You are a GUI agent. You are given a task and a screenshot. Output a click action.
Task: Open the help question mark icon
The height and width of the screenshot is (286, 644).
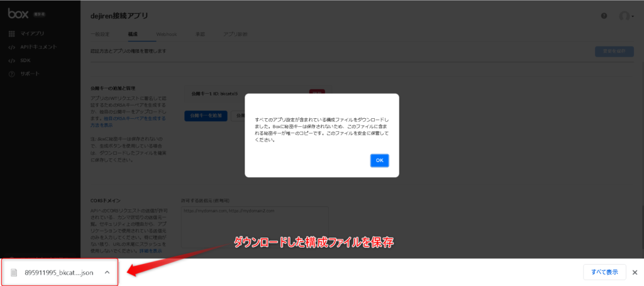[x=604, y=16]
